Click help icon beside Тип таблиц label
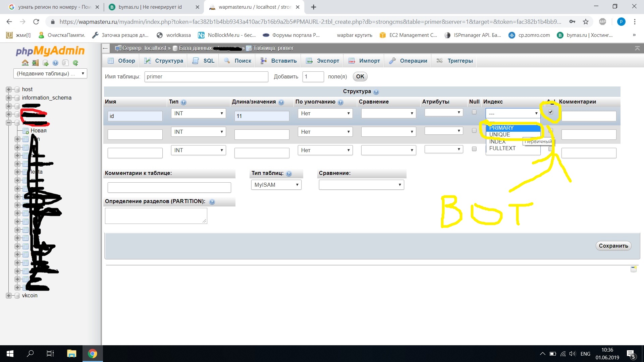The image size is (644, 362). pos(289,174)
